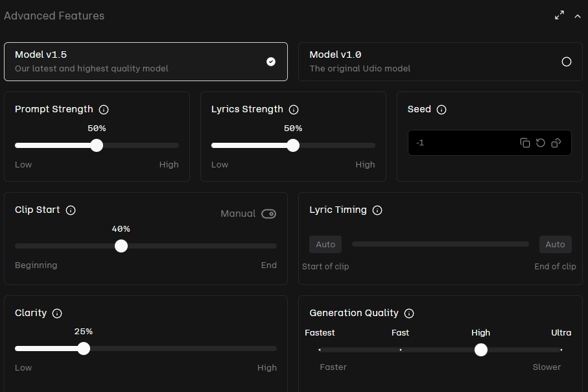
Task: Show the Clarity info tooltip
Action: (x=57, y=313)
